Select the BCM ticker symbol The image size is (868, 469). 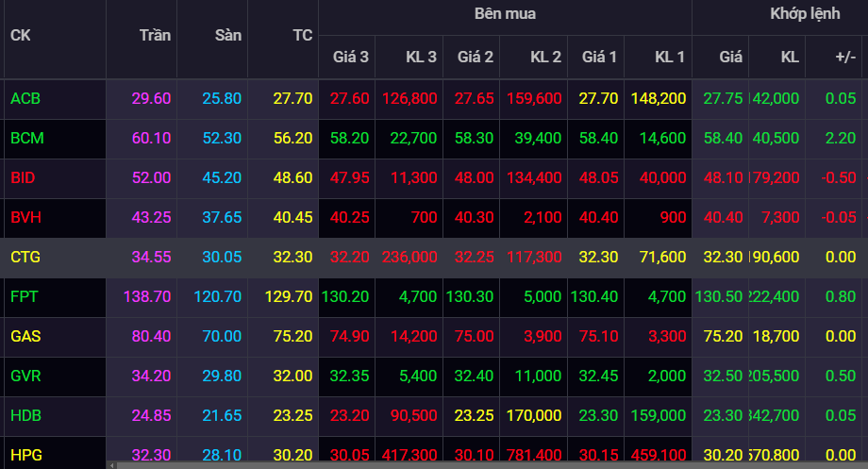click(x=27, y=138)
